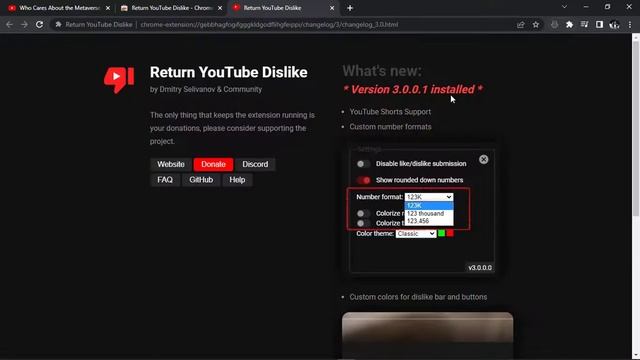Screen dimensions: 640x360
Task: Select 123,456 format option
Action: [429, 221]
